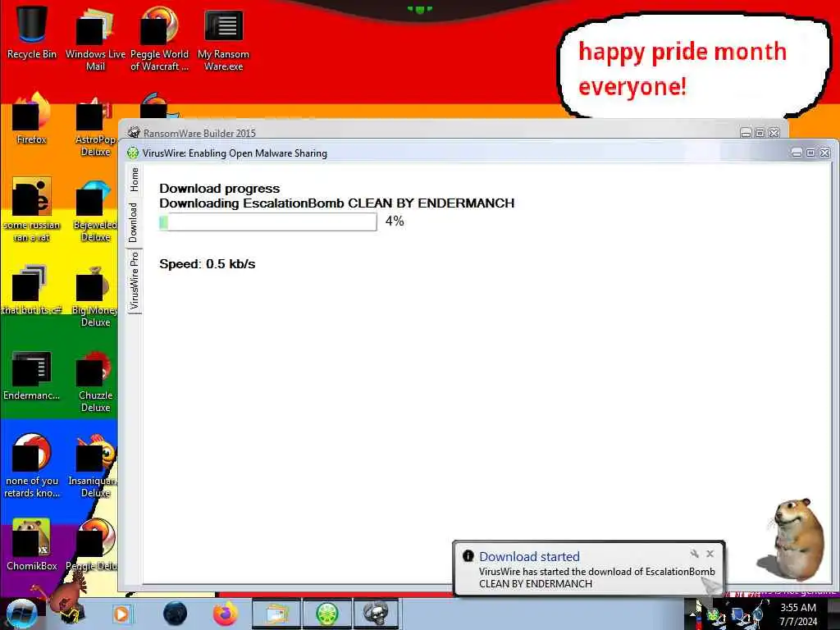Select Peggle Deluxe desktop icon
This screenshot has width=840, height=630.
tap(94, 544)
